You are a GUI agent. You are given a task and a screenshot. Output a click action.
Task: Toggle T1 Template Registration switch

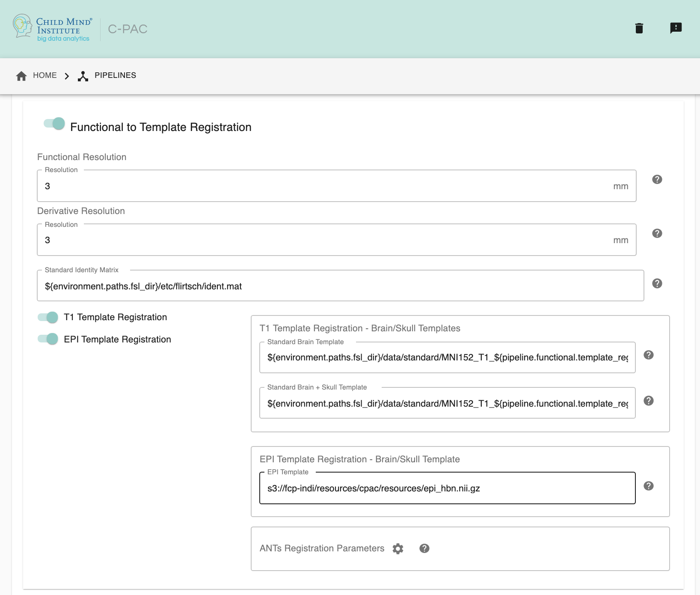click(48, 317)
